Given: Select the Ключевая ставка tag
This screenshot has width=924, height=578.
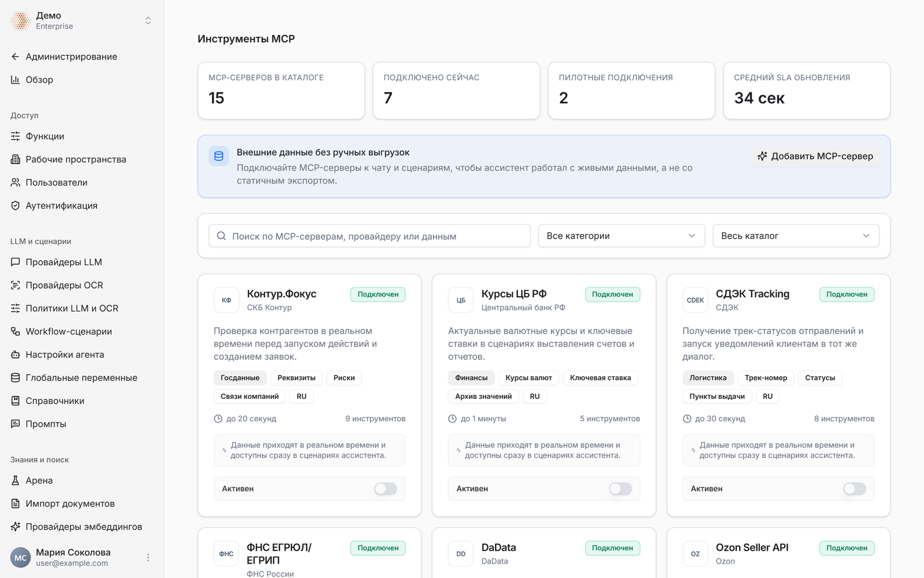Looking at the screenshot, I should pyautogui.click(x=601, y=378).
